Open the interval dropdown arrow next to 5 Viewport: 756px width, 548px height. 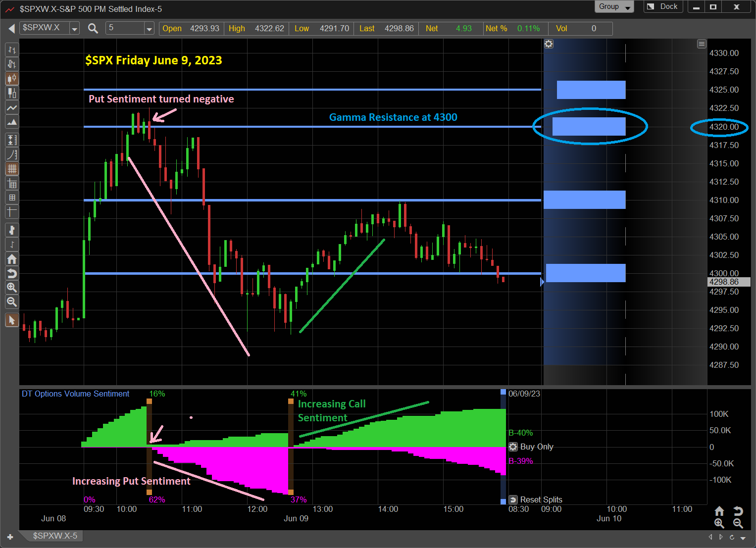(x=150, y=29)
